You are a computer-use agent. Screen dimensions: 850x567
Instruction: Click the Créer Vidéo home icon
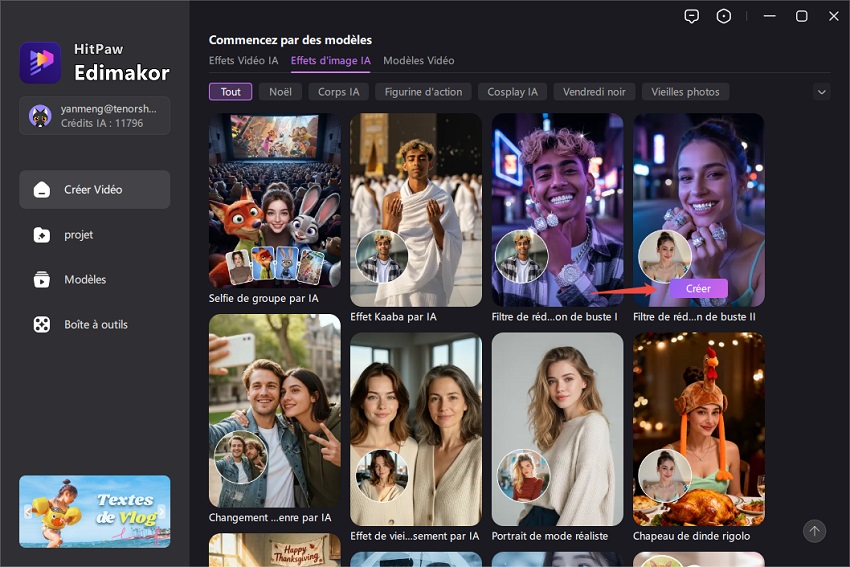[x=42, y=190]
